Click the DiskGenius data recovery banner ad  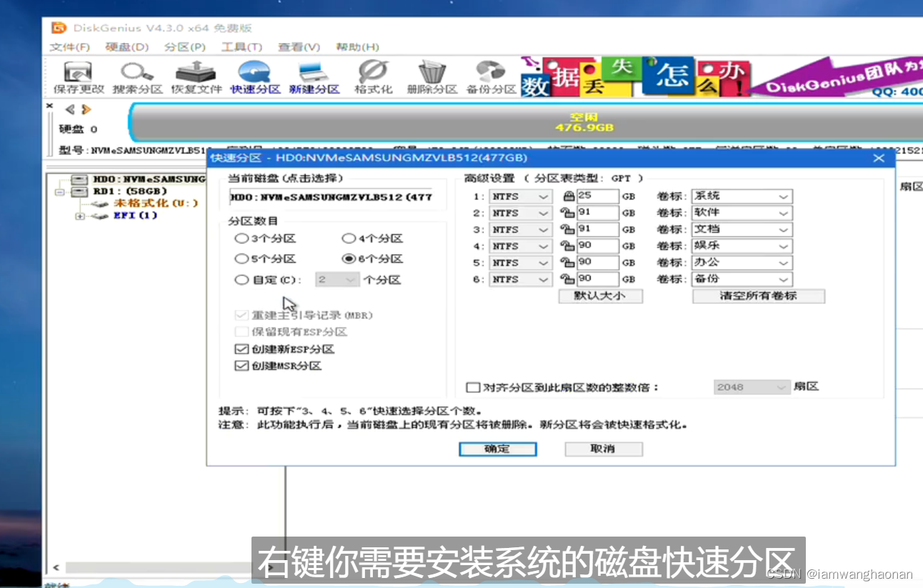click(x=722, y=76)
